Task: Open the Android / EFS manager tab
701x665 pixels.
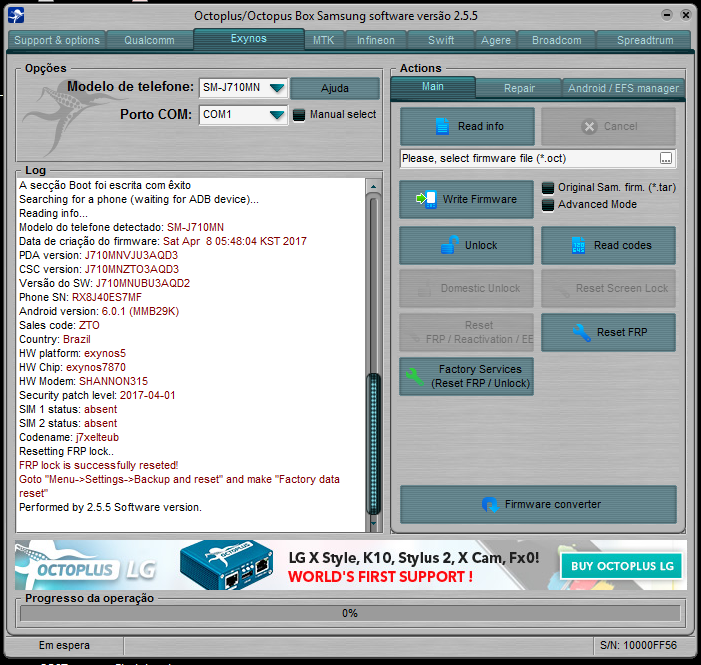Action: [623, 88]
